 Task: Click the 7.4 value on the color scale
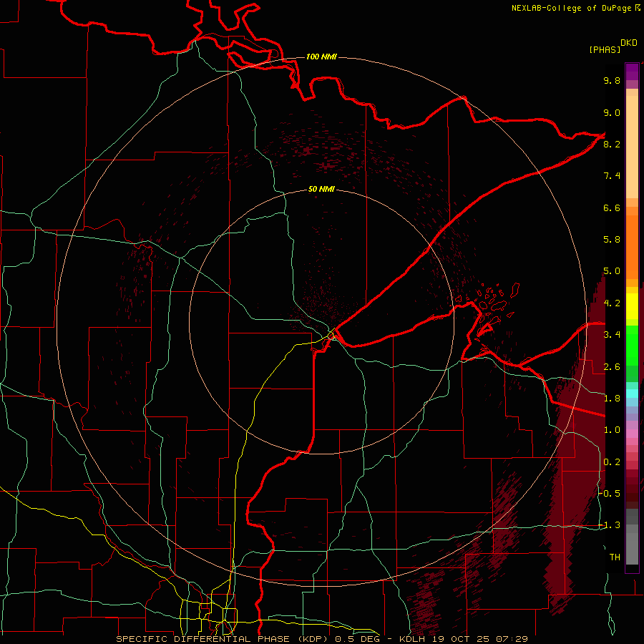612,176
